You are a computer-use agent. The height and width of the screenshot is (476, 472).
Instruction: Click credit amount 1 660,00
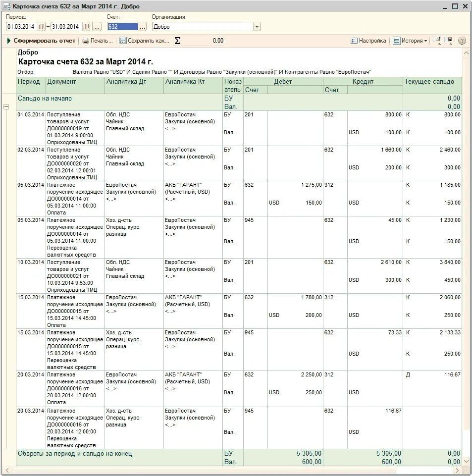(391, 150)
